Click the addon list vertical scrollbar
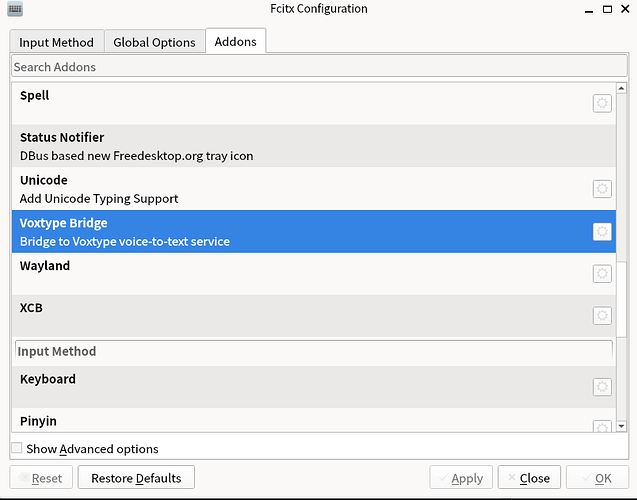This screenshot has width=637, height=500. (622, 200)
